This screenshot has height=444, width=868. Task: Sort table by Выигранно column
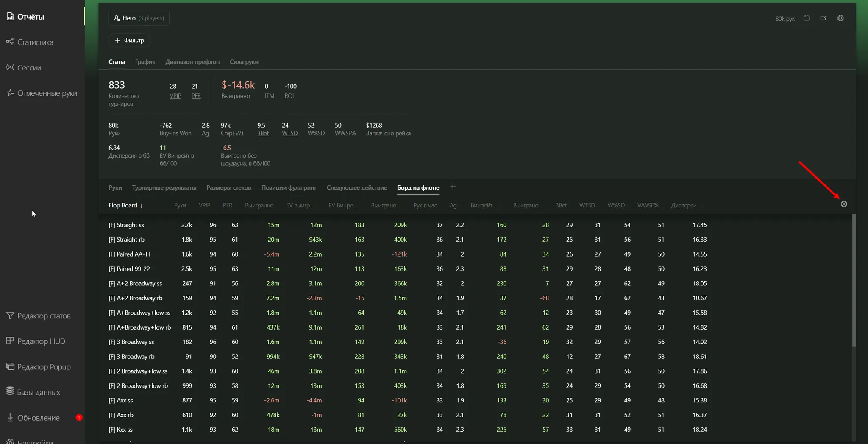tap(259, 205)
